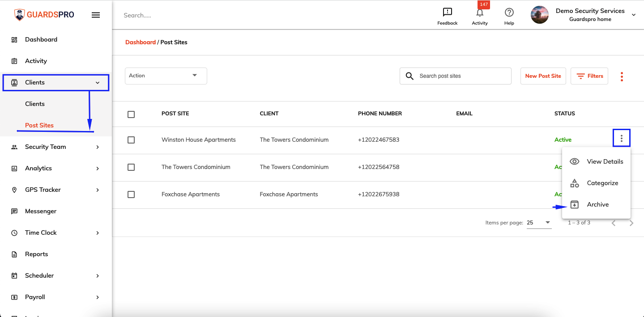Click the Search post sites field

coord(456,76)
